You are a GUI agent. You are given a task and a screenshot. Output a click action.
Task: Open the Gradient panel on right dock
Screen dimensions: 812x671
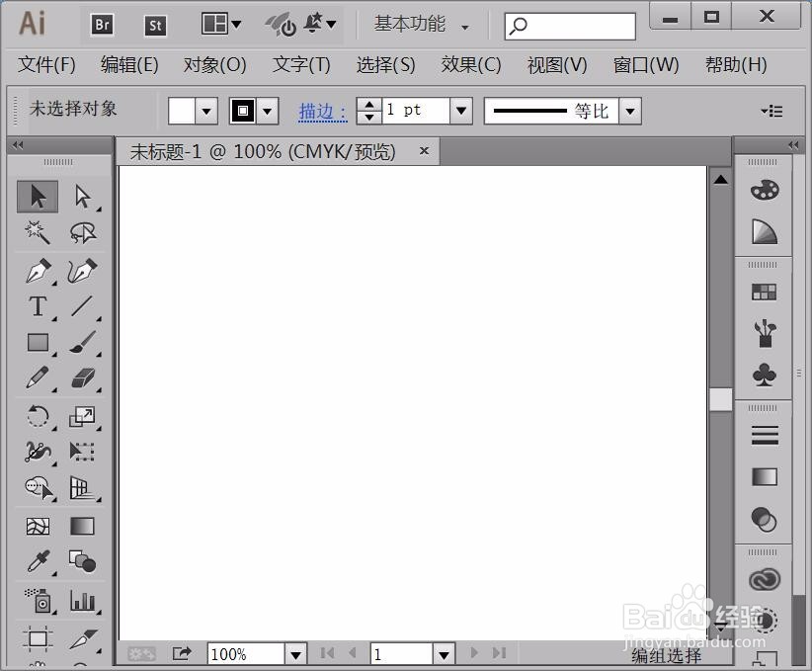pyautogui.click(x=765, y=476)
